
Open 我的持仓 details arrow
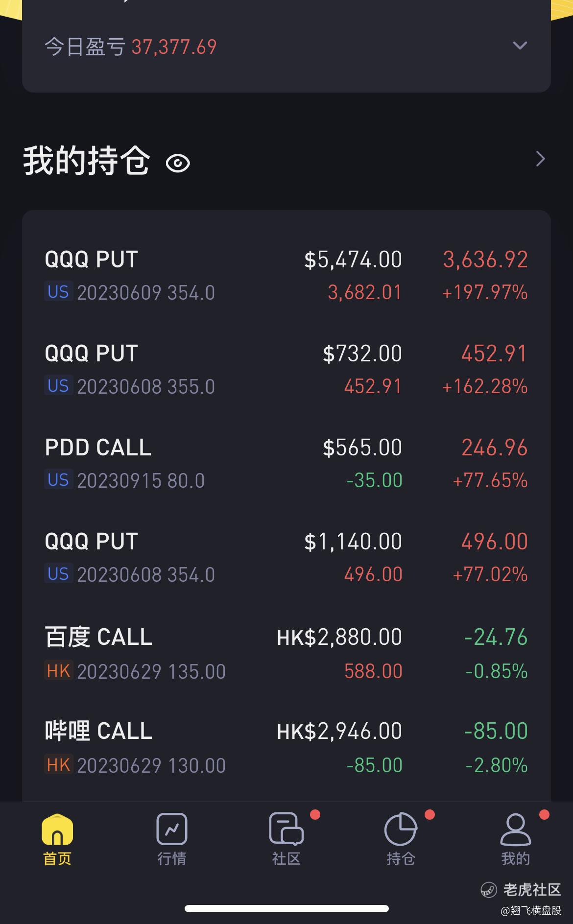pyautogui.click(x=540, y=159)
